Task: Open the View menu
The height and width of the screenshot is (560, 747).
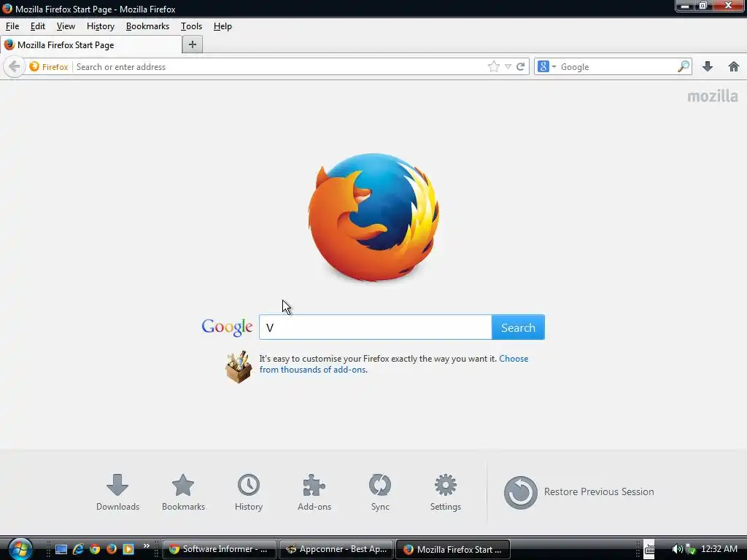Action: pyautogui.click(x=66, y=26)
